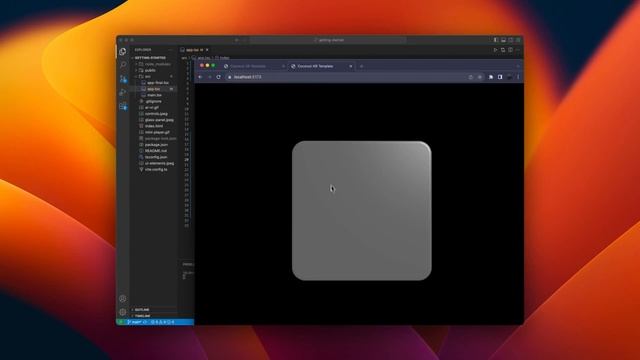
Task: Open the Manage gear menu in VS Code
Action: [x=122, y=312]
